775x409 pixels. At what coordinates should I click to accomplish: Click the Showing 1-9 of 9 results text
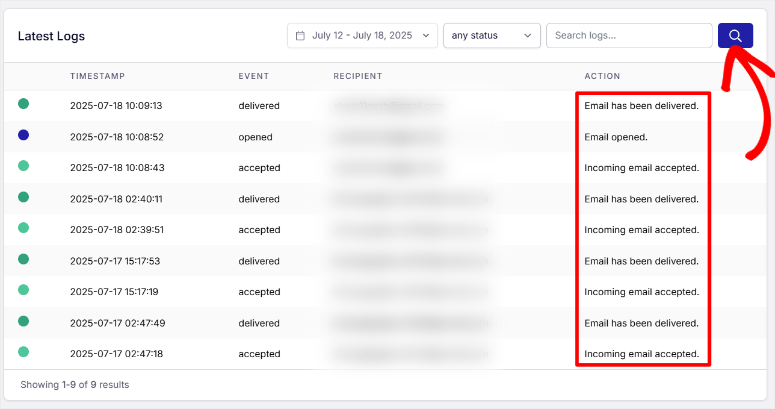pyautogui.click(x=75, y=385)
